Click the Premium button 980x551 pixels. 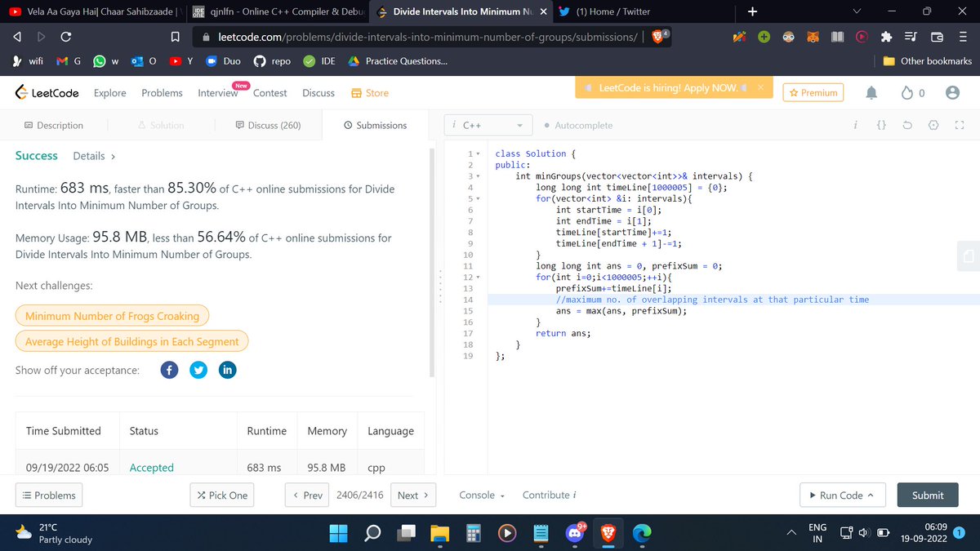pyautogui.click(x=813, y=93)
